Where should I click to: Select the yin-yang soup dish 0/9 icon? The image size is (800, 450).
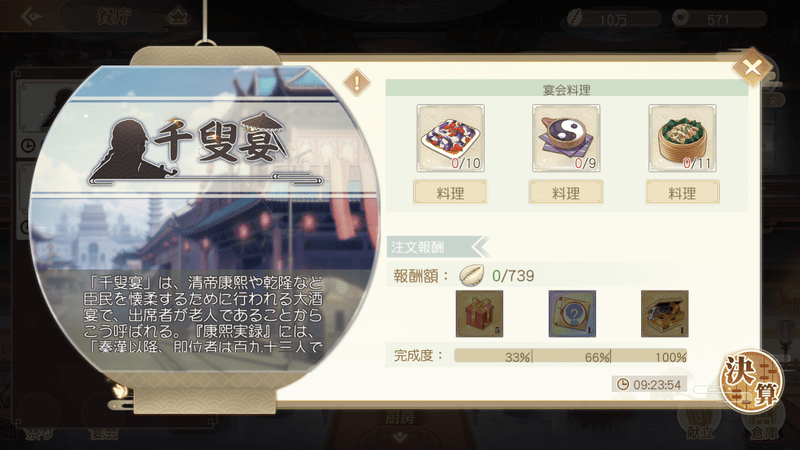point(566,138)
